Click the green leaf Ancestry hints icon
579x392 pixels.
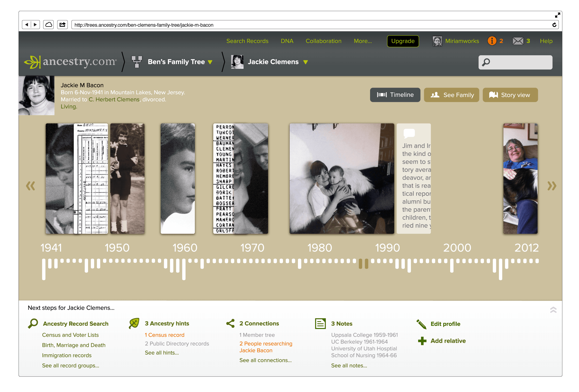pyautogui.click(x=134, y=323)
